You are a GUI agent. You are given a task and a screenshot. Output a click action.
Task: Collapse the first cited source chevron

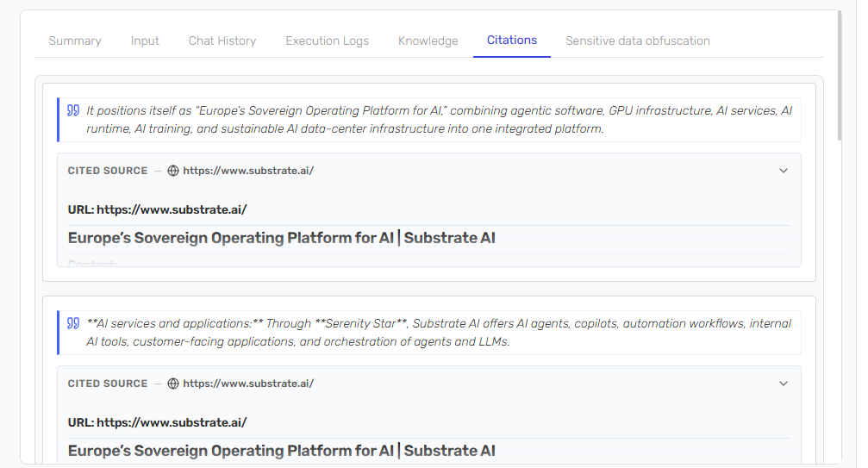(784, 171)
